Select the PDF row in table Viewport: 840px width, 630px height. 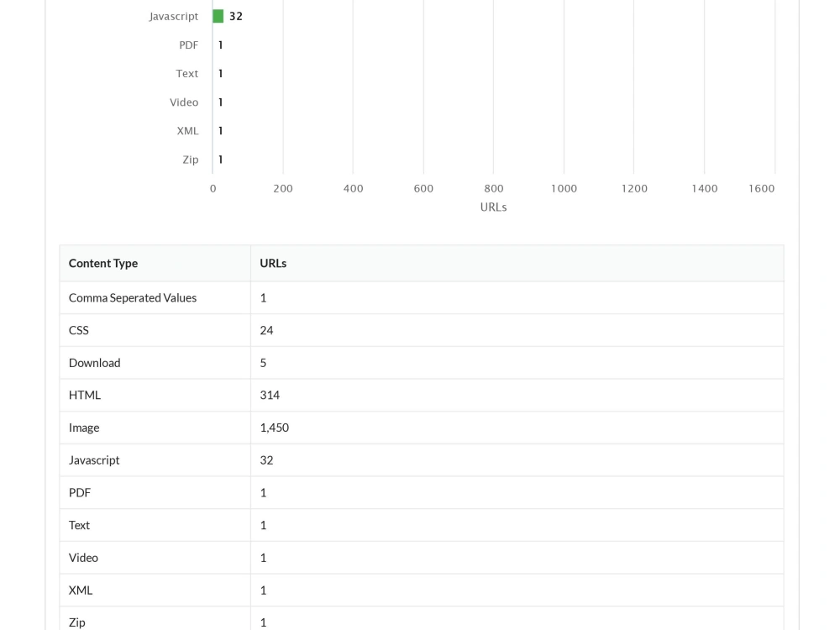pyautogui.click(x=422, y=493)
